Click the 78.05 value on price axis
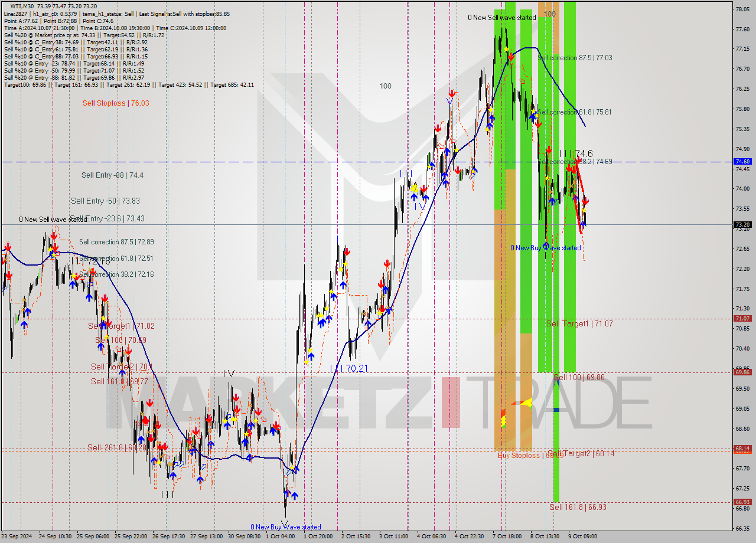 coord(742,9)
